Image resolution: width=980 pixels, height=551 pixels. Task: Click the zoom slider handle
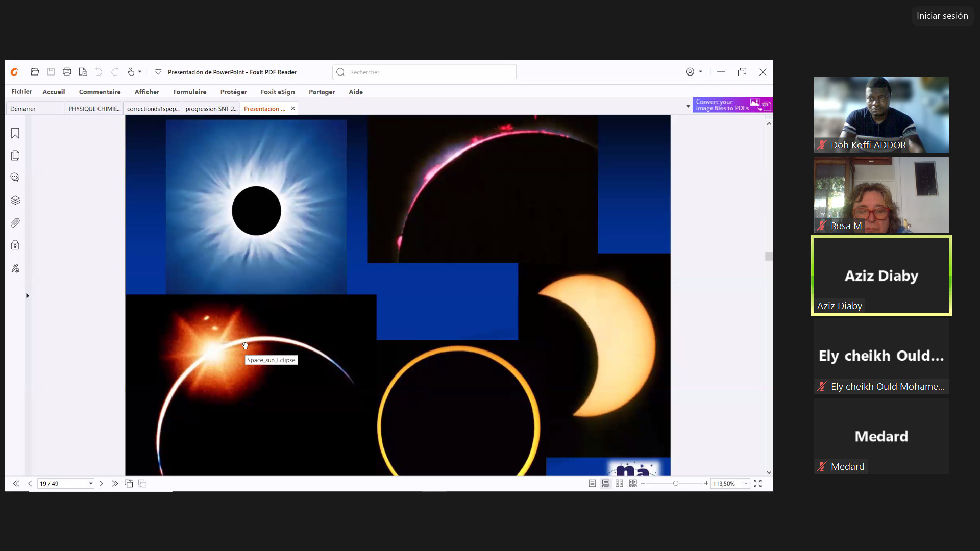(676, 483)
